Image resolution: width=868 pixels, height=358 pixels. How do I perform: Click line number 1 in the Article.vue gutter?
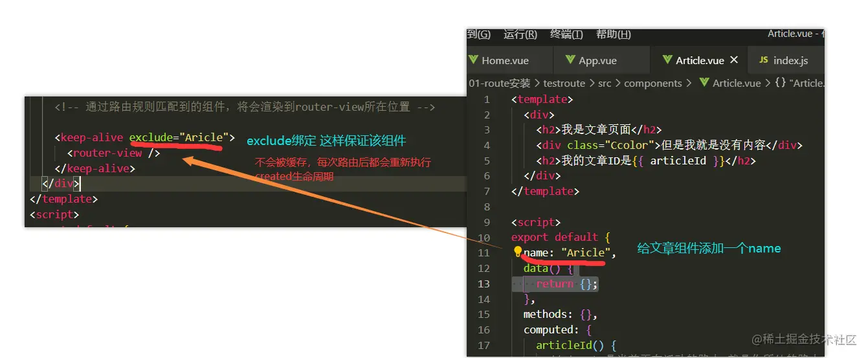coord(487,99)
